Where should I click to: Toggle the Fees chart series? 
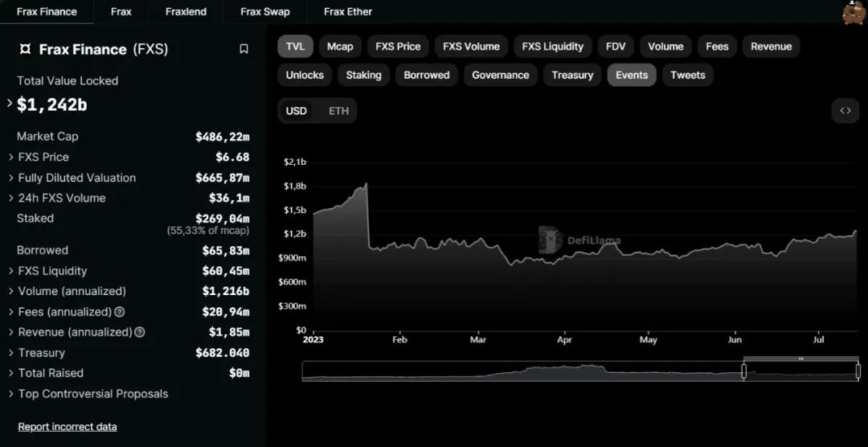tap(717, 47)
